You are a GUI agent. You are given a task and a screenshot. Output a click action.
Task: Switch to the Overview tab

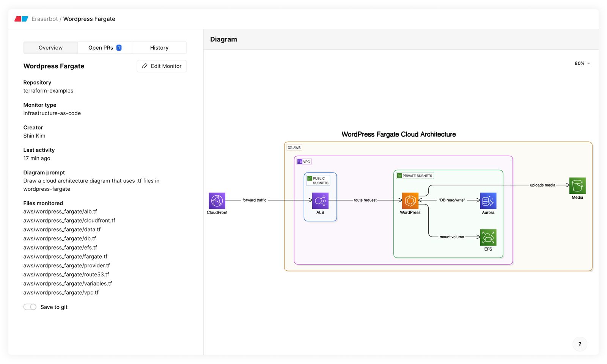(50, 48)
